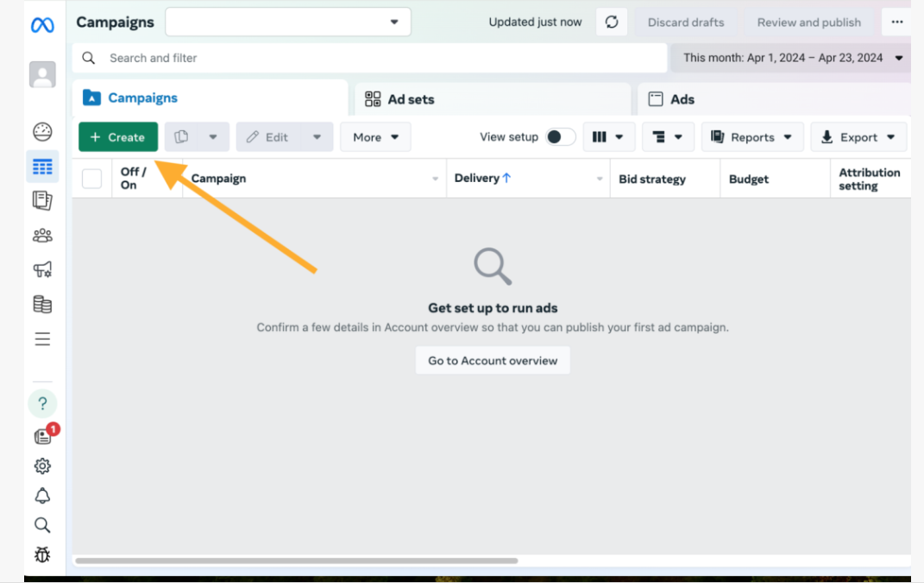Expand the duplicate options arrow
924x583 pixels.
coord(213,136)
